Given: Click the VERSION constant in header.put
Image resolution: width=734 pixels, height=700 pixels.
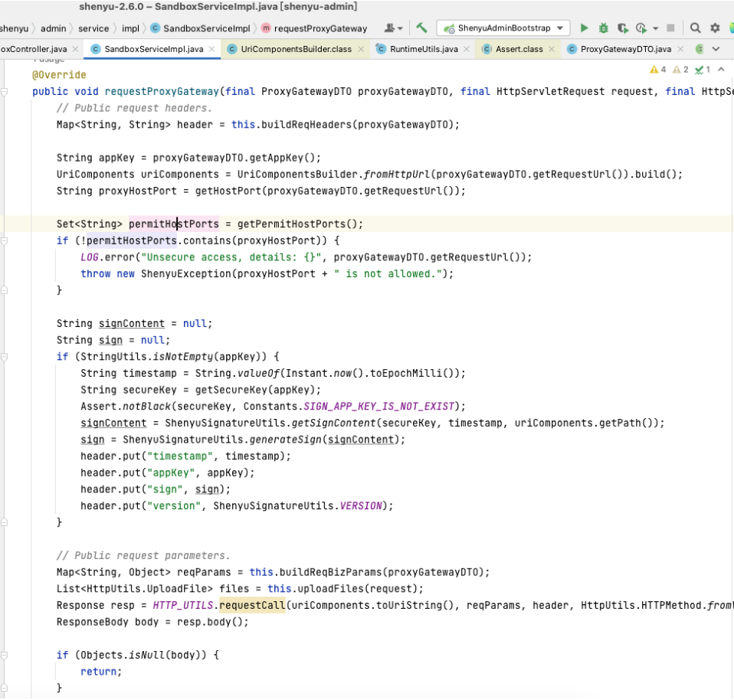Looking at the screenshot, I should click(361, 505).
